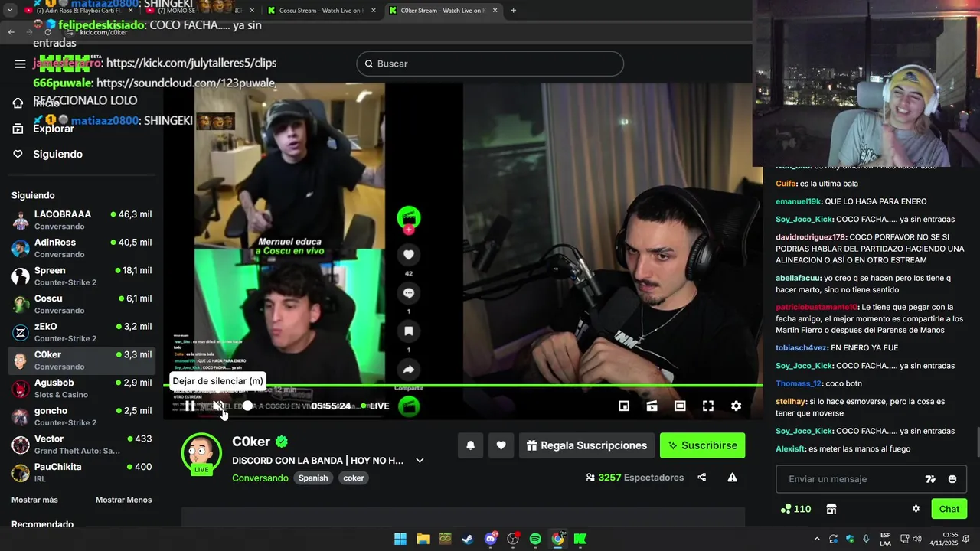Open the hamburger navigation menu
Viewport: 980px width, 551px height.
coord(20,64)
